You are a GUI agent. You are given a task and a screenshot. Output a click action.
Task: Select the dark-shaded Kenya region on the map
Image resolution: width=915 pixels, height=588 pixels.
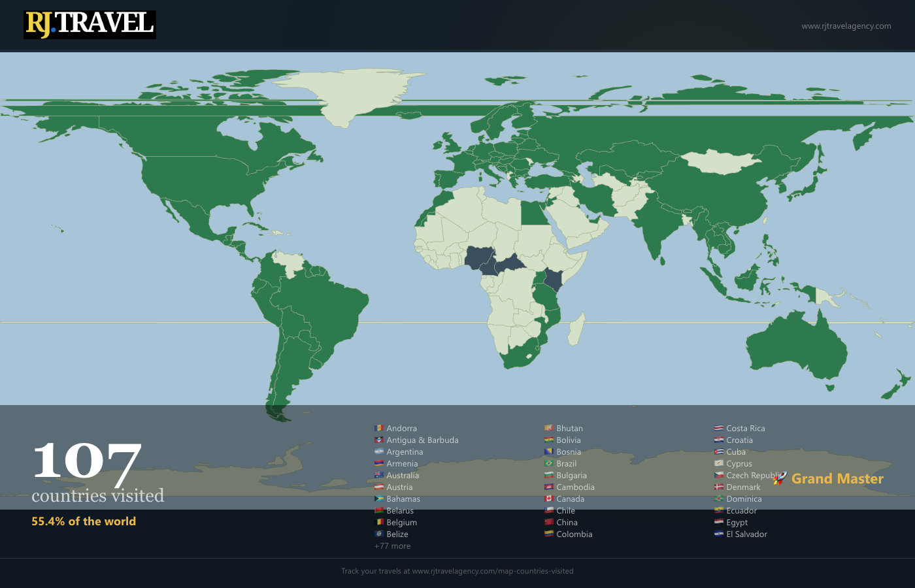pos(553,280)
